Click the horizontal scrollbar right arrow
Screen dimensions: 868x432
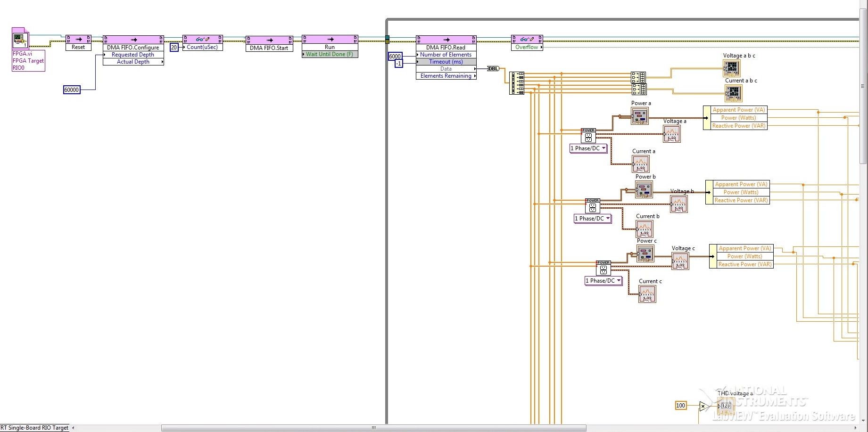pos(855,428)
